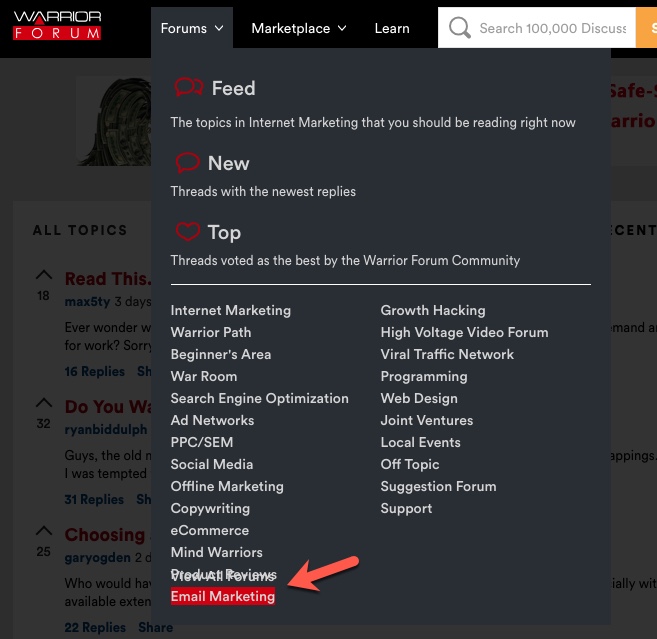This screenshot has width=657, height=639.
Task: Open 16 Replies on first topic
Action: tap(95, 371)
